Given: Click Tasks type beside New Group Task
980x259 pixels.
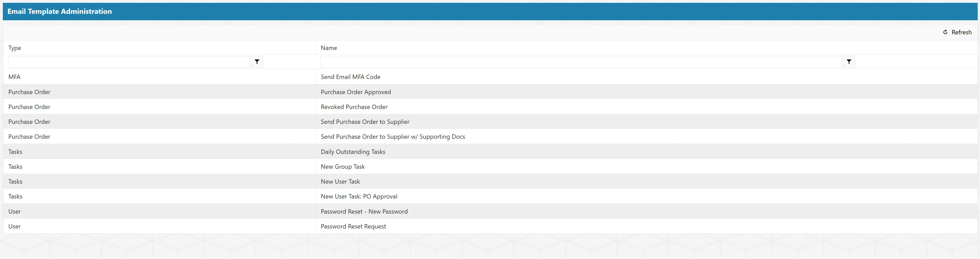Looking at the screenshot, I should 15,167.
